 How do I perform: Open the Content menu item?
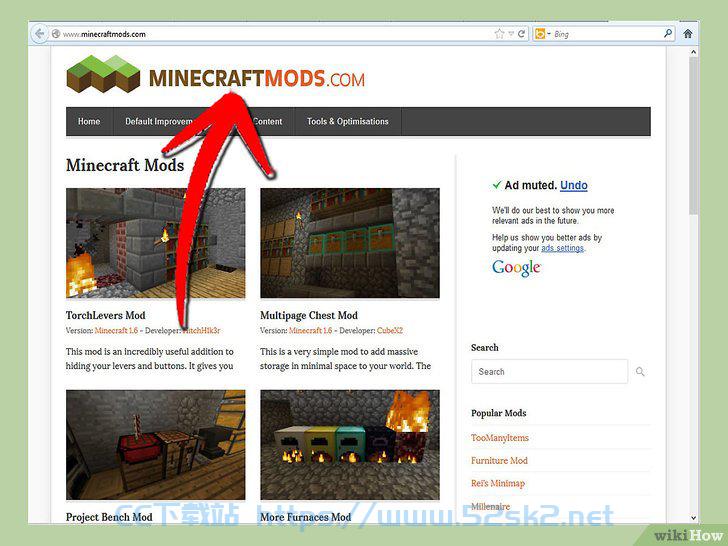268,122
